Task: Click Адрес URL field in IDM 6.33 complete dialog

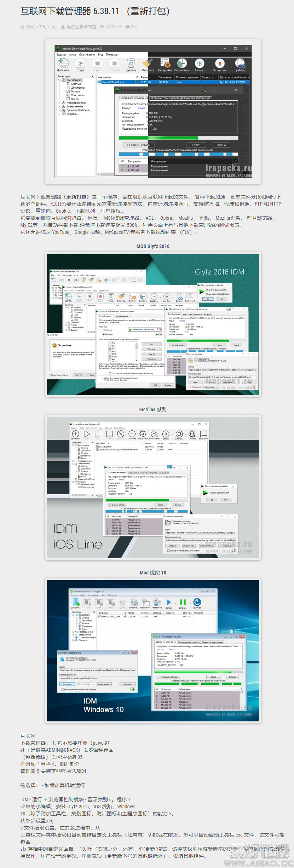Action: (x=97, y=670)
